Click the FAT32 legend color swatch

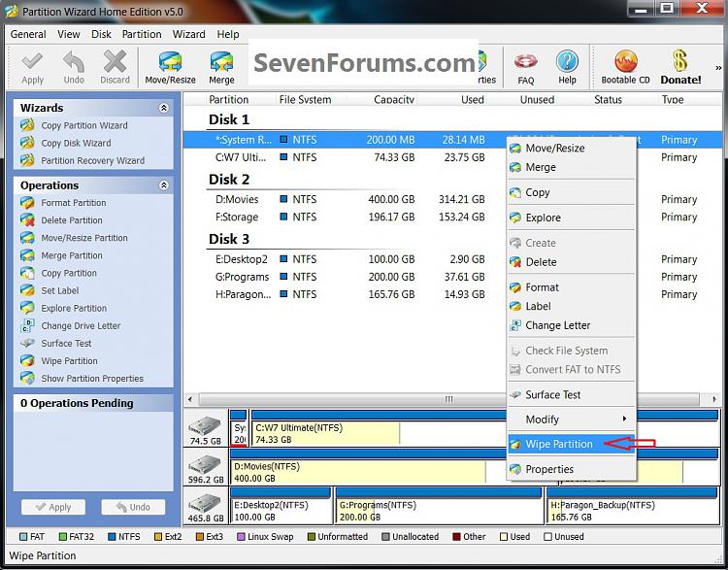coord(63,537)
